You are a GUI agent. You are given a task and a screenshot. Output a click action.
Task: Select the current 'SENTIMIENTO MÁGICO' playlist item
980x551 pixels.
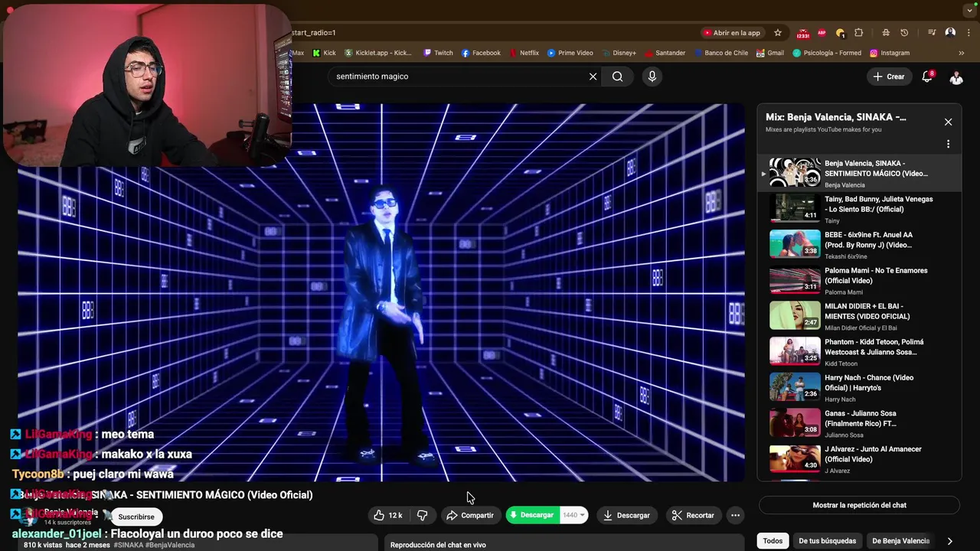pyautogui.click(x=859, y=173)
